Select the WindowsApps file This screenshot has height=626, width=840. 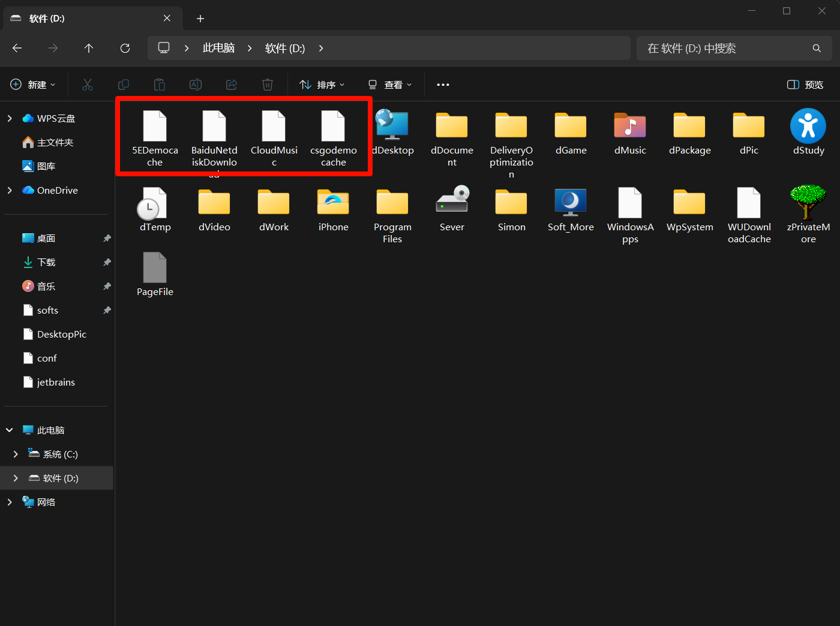[630, 215]
